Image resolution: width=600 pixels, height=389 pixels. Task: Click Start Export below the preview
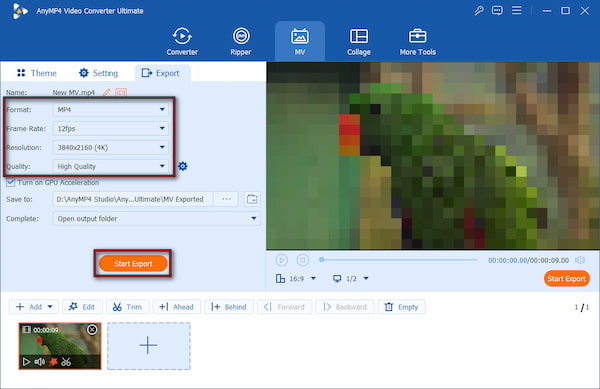tap(566, 278)
